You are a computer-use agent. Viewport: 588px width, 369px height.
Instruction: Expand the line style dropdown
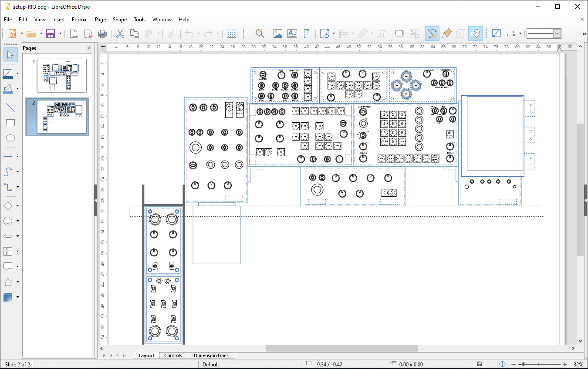[x=556, y=34]
